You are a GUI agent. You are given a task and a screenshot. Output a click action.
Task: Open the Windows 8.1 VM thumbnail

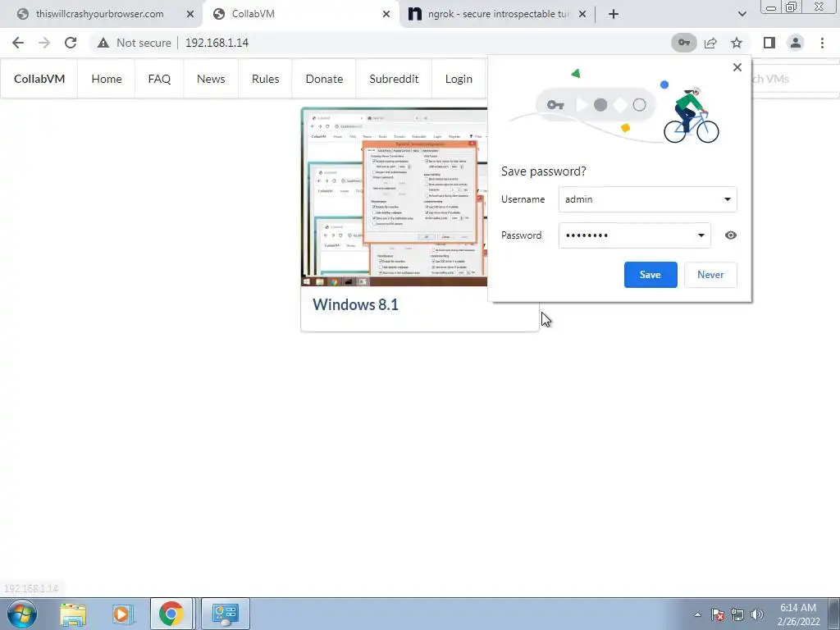click(x=395, y=197)
